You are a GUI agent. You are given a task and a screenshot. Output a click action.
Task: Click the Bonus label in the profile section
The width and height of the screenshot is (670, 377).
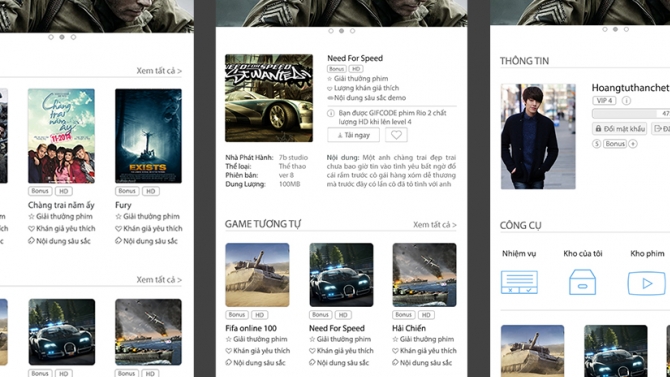[x=615, y=144]
